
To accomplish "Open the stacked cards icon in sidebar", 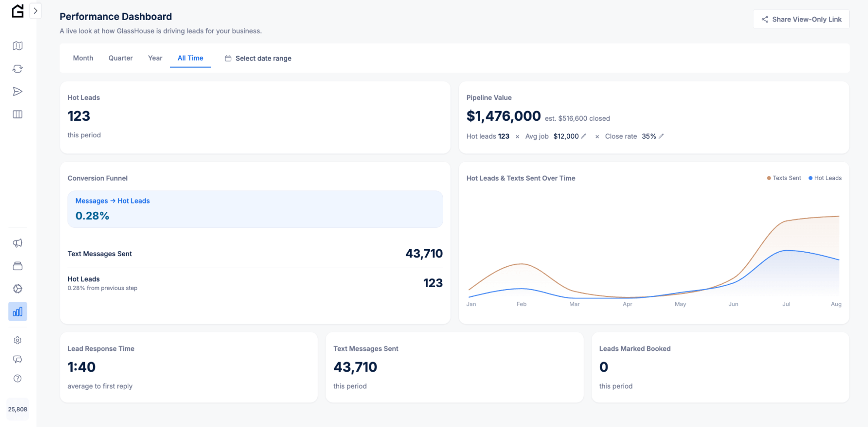I will (18, 266).
